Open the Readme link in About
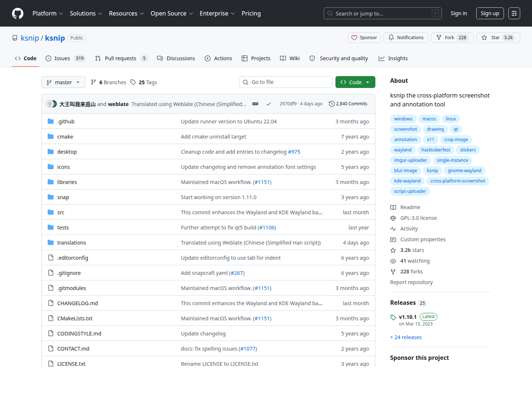Viewport: 532px width, 399px height. coord(410,207)
